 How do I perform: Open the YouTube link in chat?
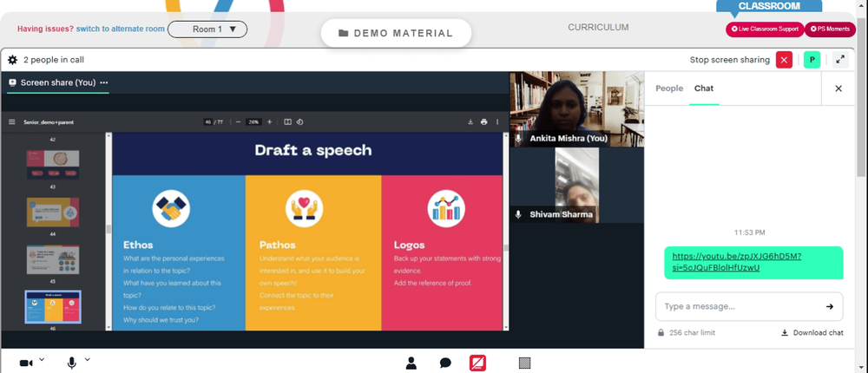[x=736, y=262]
